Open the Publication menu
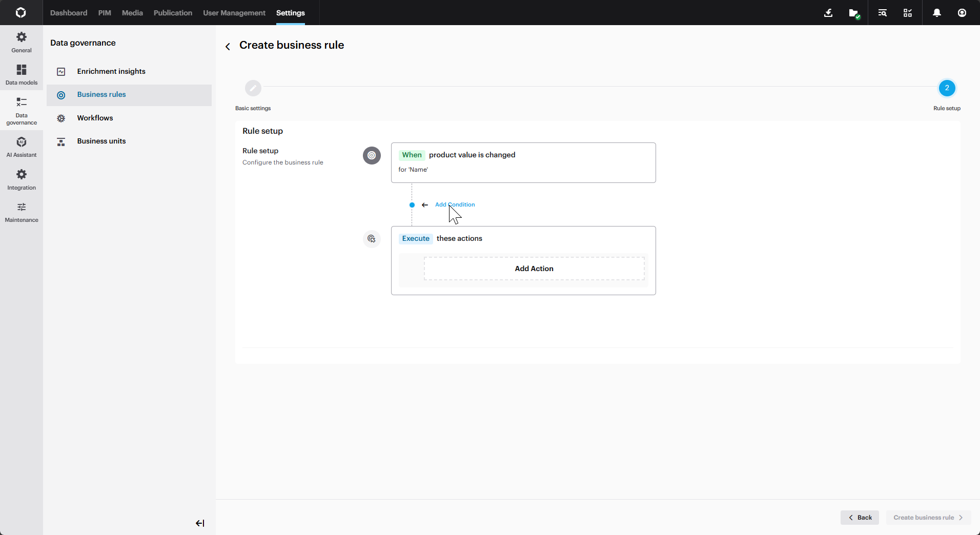 point(172,13)
